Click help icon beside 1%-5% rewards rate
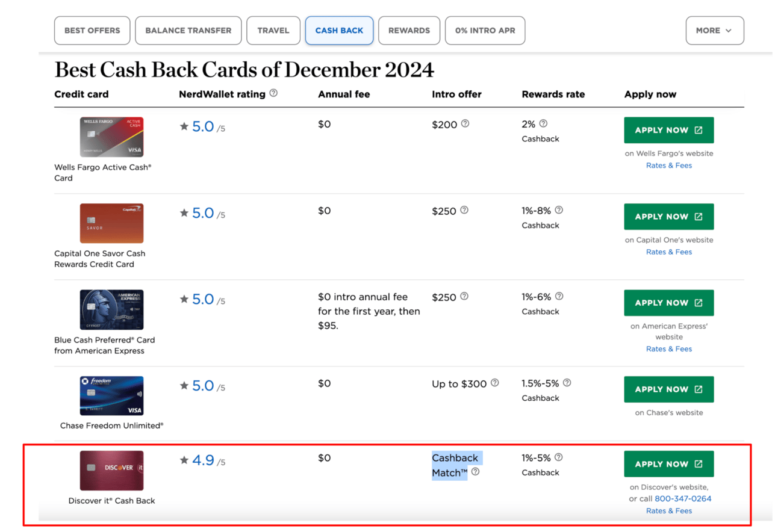This screenshot has height=532, width=778. tap(558, 457)
